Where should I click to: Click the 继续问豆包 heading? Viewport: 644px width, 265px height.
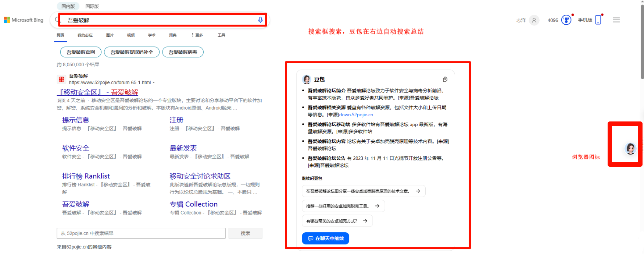[312, 179]
